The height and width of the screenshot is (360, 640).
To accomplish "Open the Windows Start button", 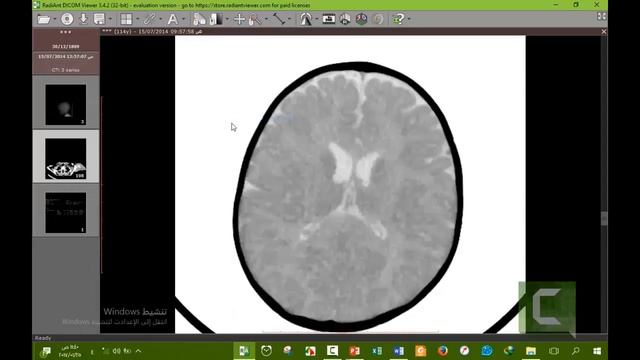I will click(597, 351).
